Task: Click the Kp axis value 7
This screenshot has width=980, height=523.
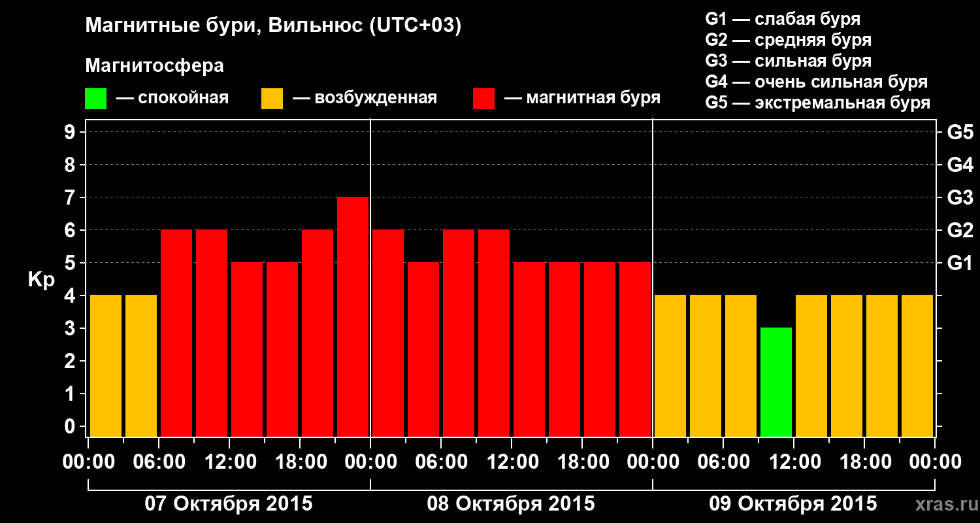Action: pyautogui.click(x=71, y=197)
